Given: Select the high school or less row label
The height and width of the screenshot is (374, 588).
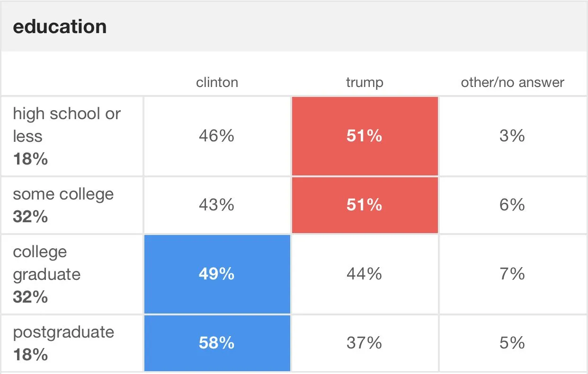Looking at the screenshot, I should (x=67, y=125).
